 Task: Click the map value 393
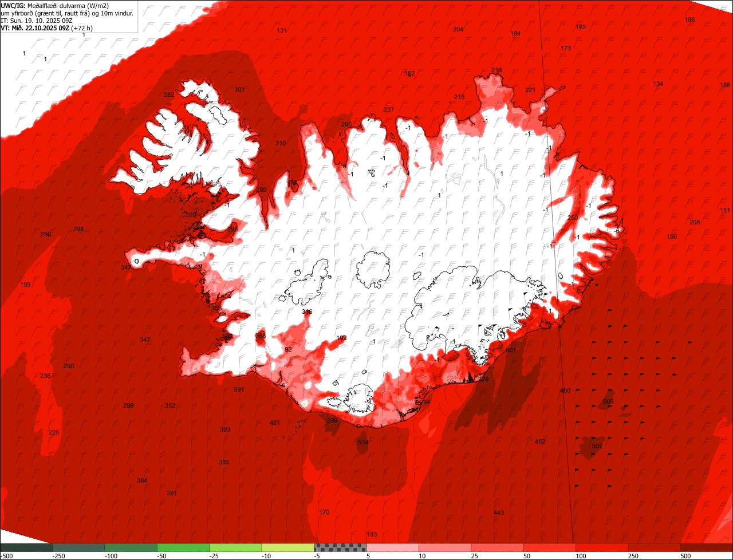click(225, 429)
